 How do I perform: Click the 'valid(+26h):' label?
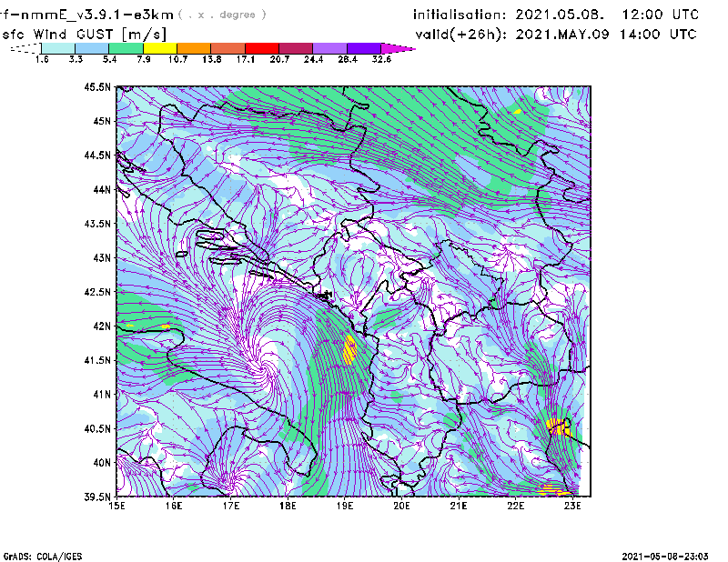pos(461,35)
